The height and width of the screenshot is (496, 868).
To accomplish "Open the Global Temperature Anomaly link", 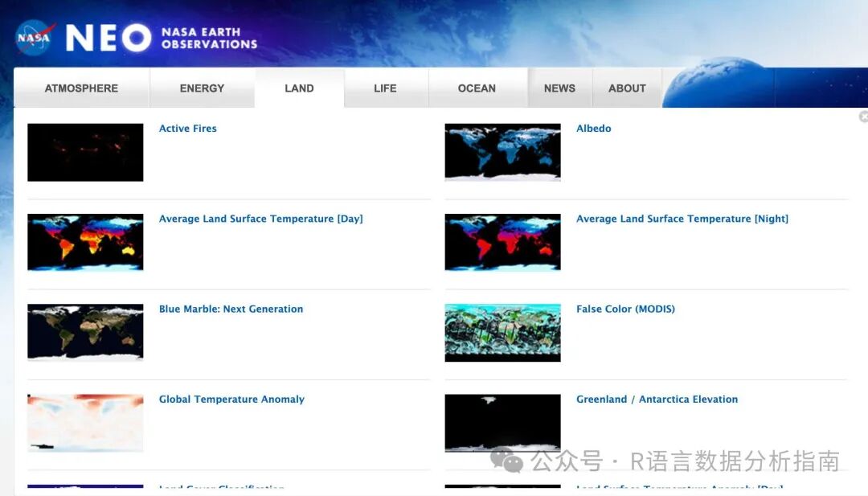I will pyautogui.click(x=231, y=399).
